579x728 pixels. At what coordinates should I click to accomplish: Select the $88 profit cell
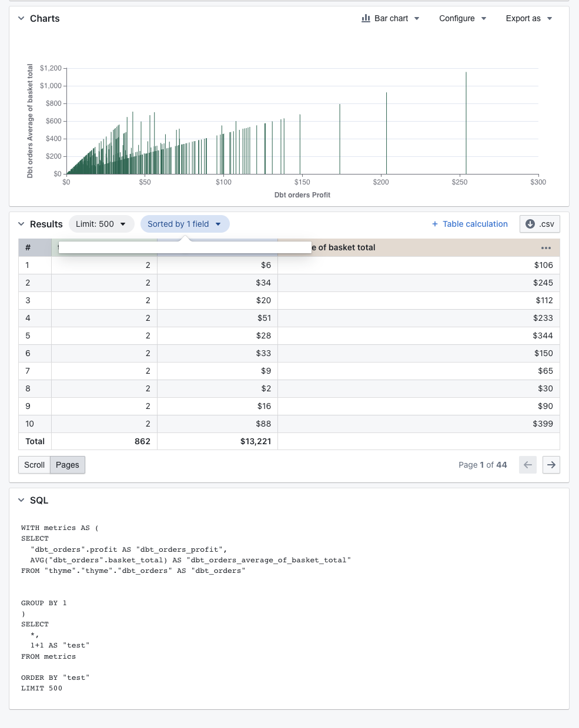tap(217, 424)
